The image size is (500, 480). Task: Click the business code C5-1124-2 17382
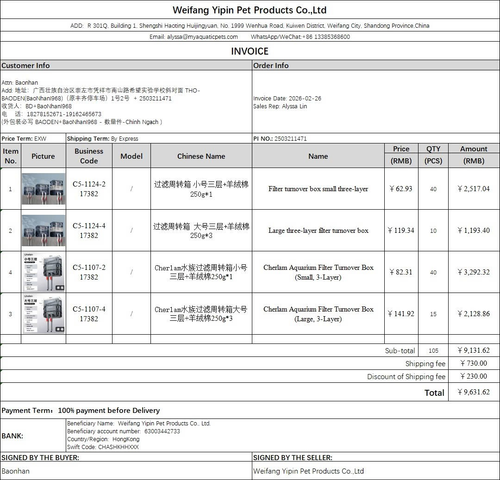[89, 189]
